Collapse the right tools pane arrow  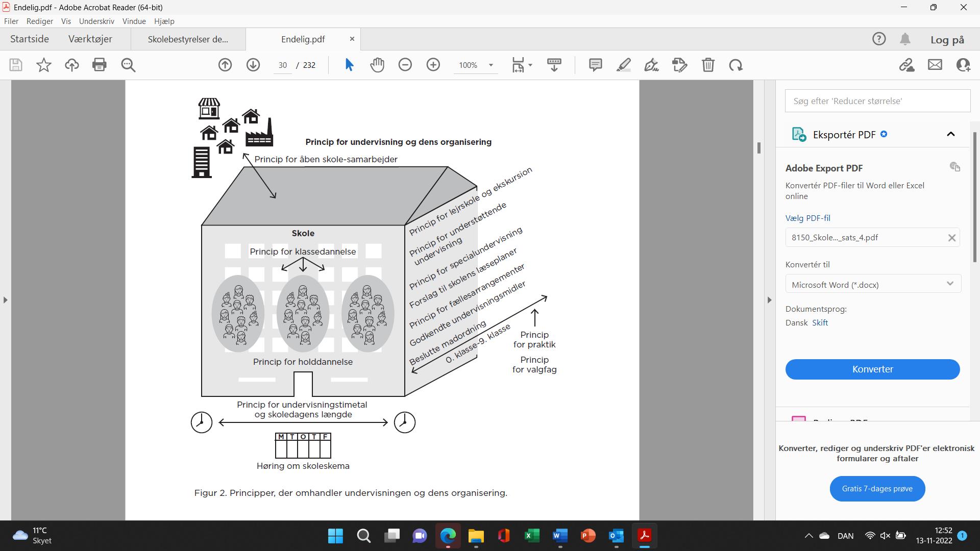[769, 300]
